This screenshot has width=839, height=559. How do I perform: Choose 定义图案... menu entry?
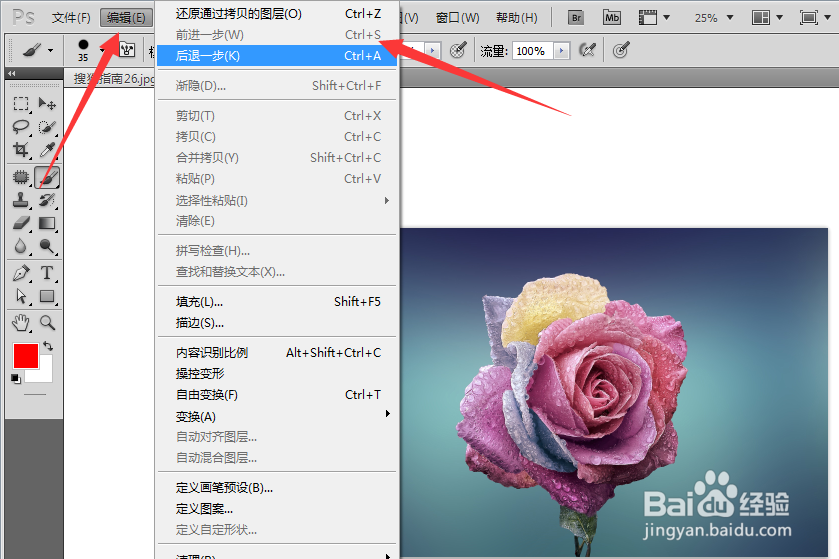277,509
